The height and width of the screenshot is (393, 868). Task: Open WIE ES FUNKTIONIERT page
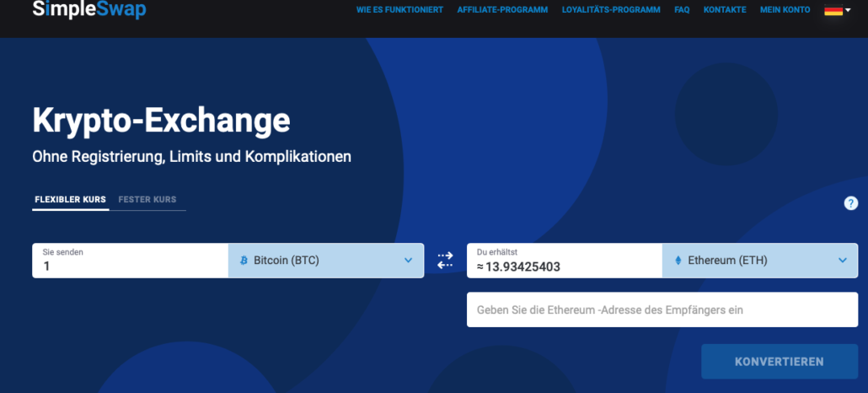pos(399,10)
